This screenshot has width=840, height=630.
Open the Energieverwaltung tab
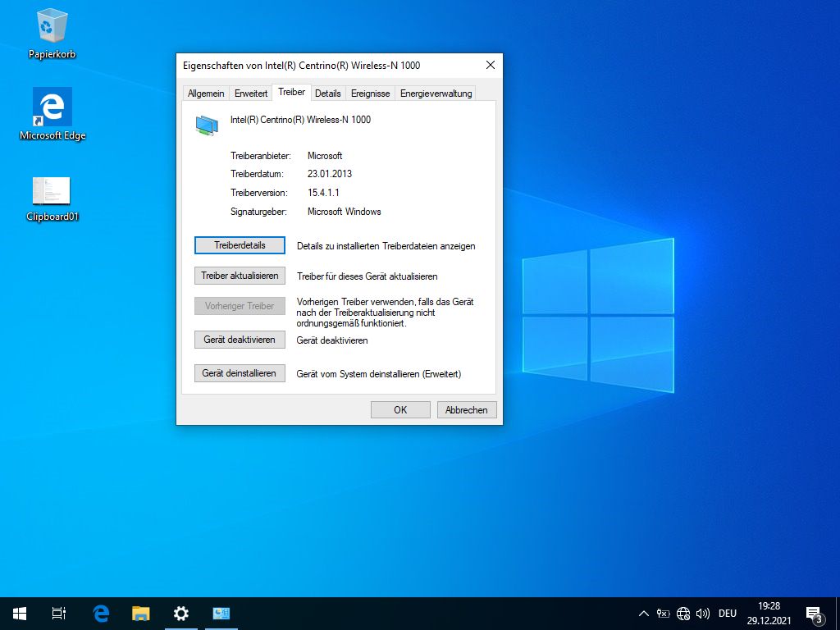pyautogui.click(x=436, y=94)
